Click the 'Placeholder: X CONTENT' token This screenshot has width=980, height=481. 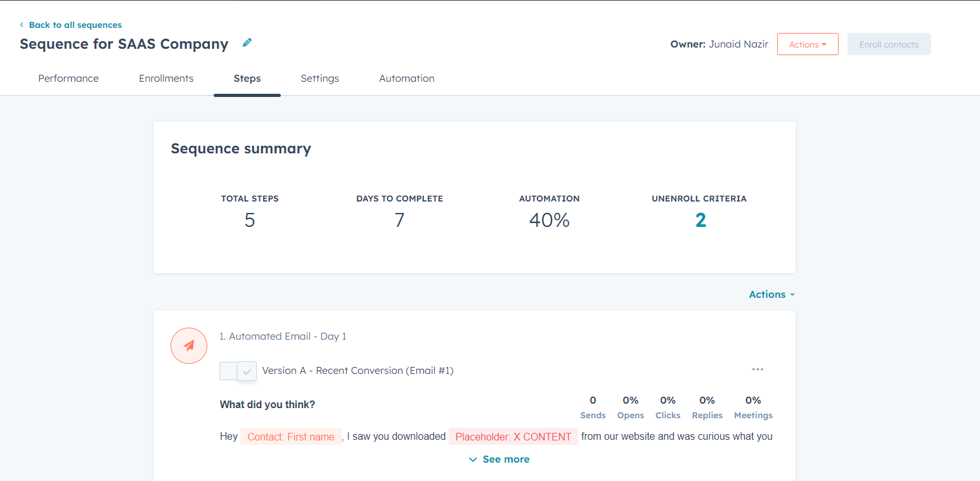(513, 436)
